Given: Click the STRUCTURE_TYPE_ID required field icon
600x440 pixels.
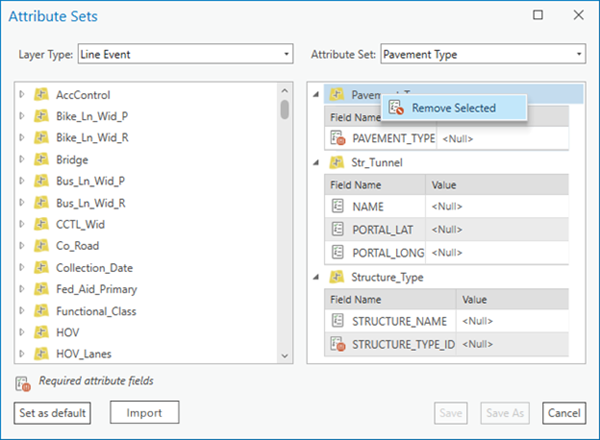Looking at the screenshot, I should click(338, 344).
